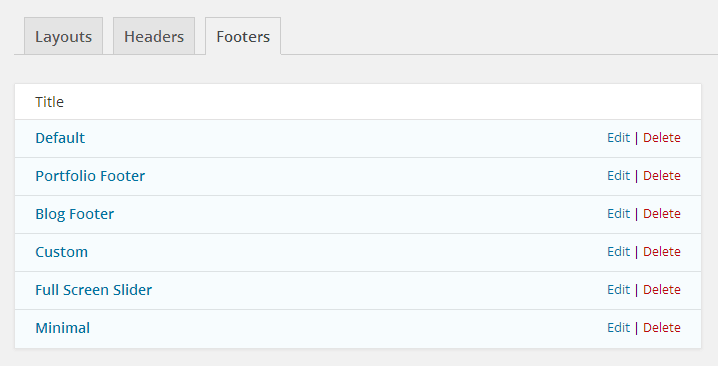
Task: Delete the Default footer
Action: click(x=662, y=137)
